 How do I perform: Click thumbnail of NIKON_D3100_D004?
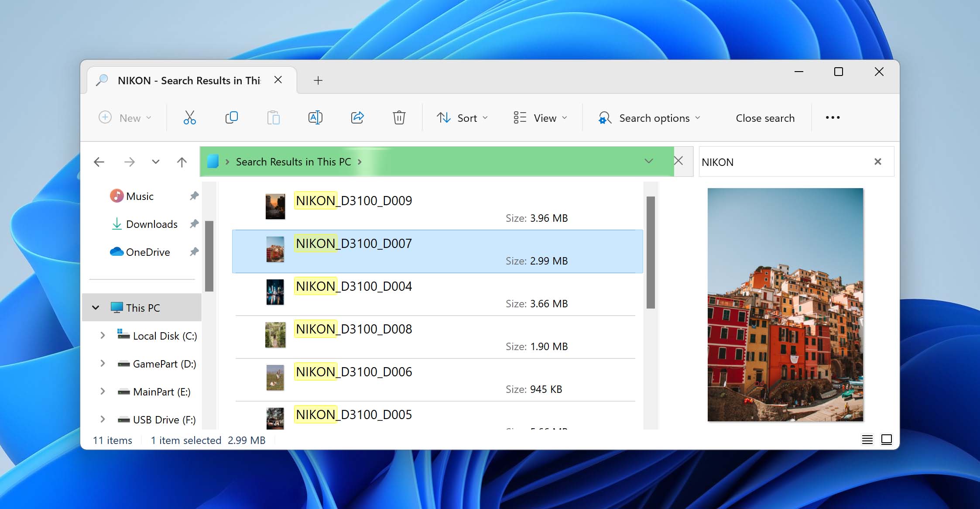275,292
